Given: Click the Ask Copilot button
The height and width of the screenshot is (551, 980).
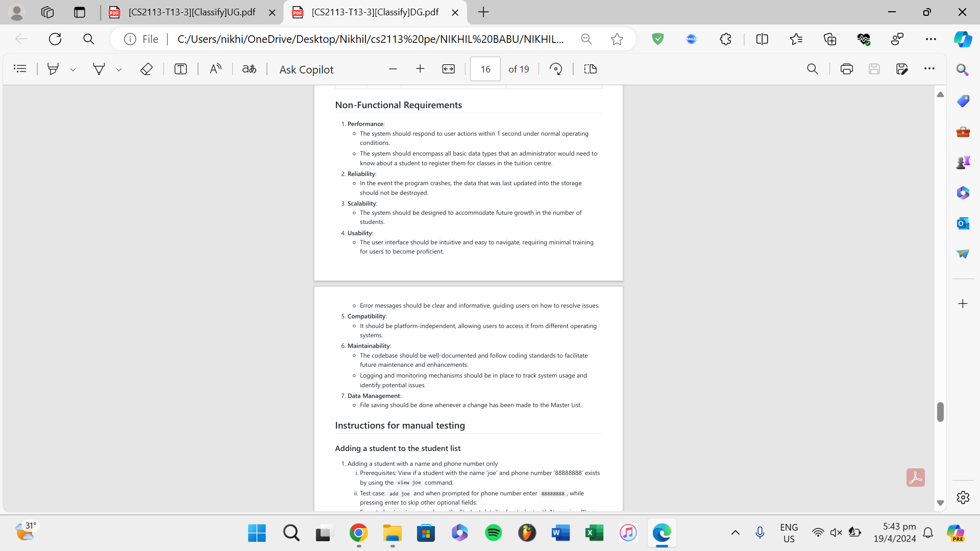Looking at the screenshot, I should (306, 69).
